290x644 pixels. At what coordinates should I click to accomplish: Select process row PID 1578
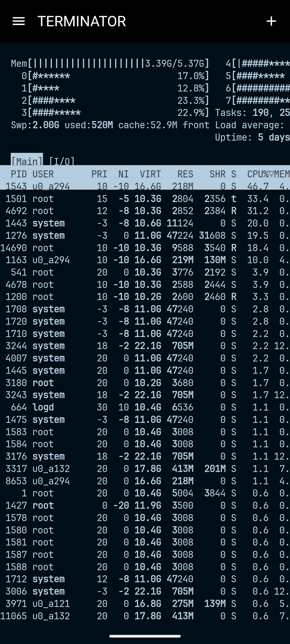coord(145,518)
